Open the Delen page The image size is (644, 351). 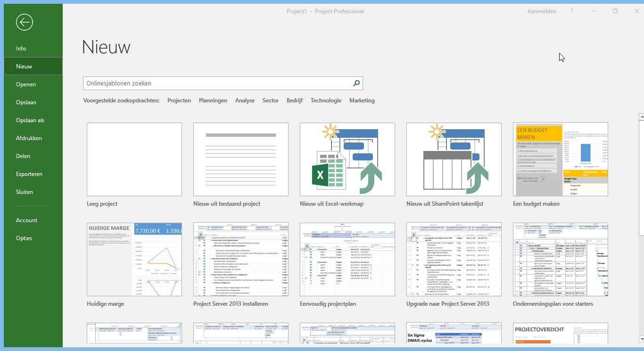[33, 156]
